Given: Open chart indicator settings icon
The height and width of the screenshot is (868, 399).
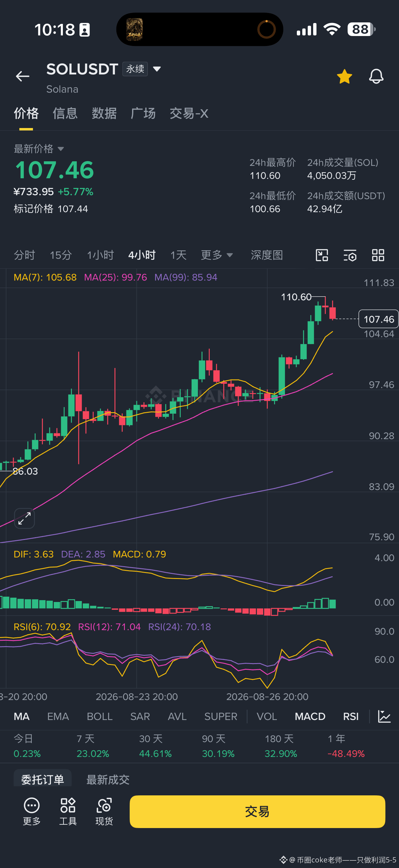Looking at the screenshot, I should (350, 255).
